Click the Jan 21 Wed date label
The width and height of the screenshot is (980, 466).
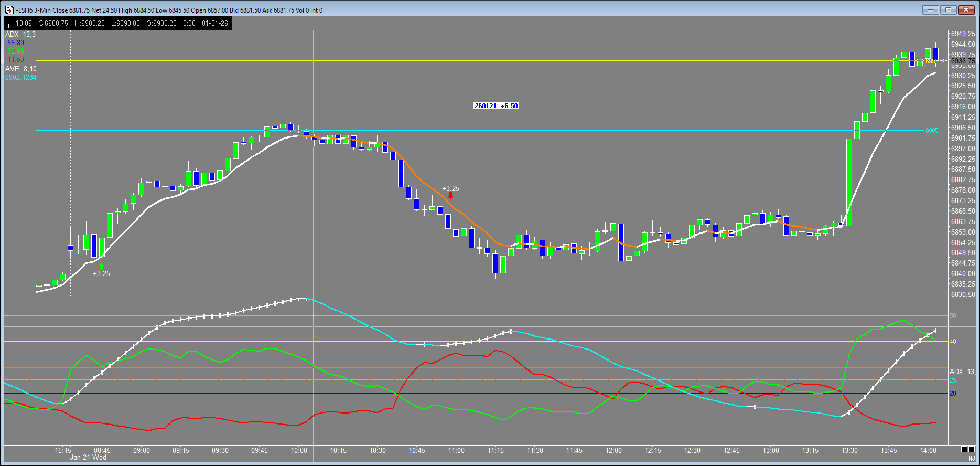click(88, 458)
